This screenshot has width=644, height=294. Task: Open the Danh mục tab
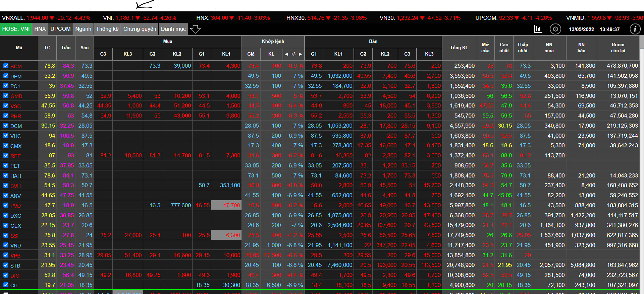[173, 29]
